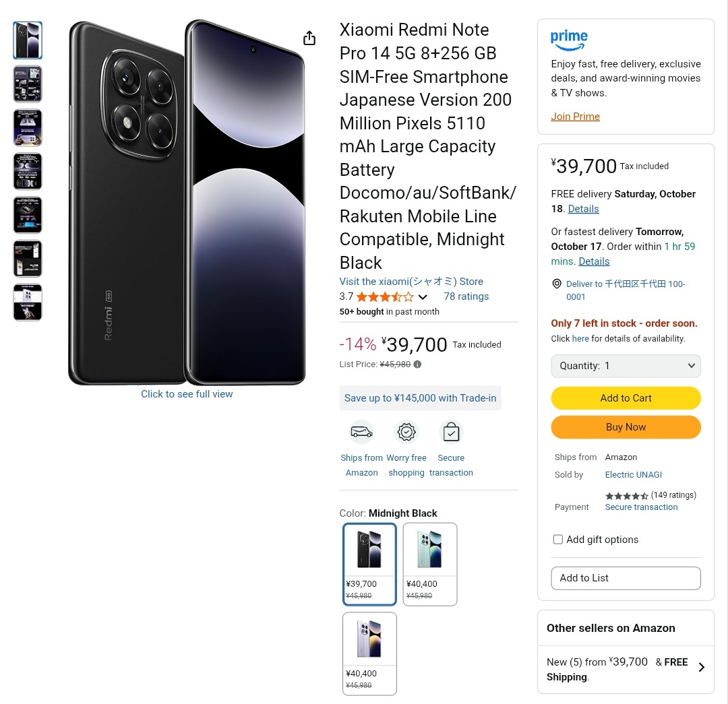
Task: Click the share icon above product image
Action: click(309, 38)
